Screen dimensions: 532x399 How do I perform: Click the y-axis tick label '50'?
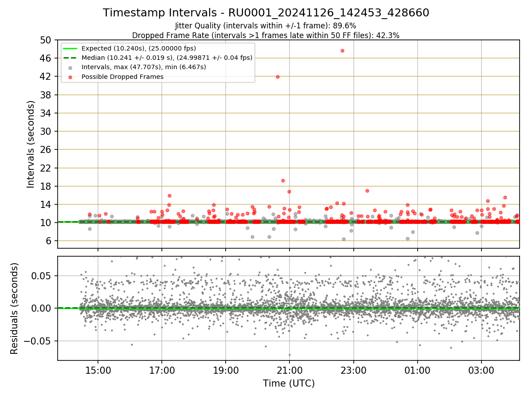[46, 40]
